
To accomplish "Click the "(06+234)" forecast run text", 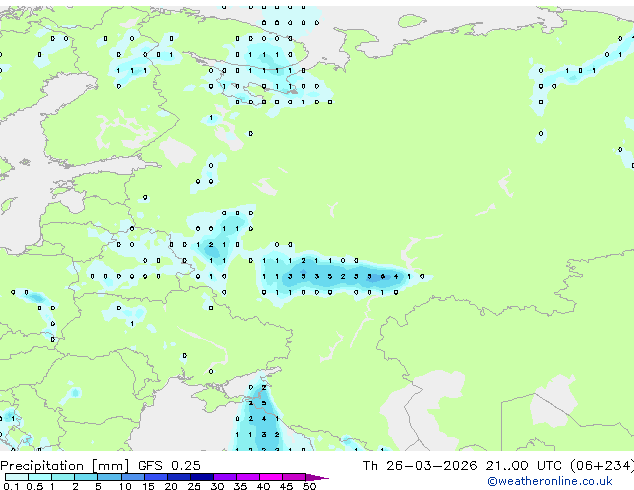I will (601, 466).
